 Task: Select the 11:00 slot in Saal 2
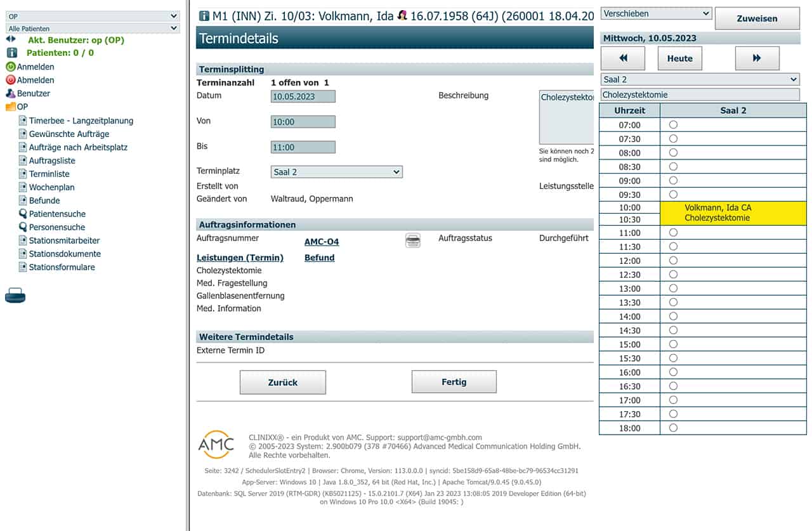point(673,233)
